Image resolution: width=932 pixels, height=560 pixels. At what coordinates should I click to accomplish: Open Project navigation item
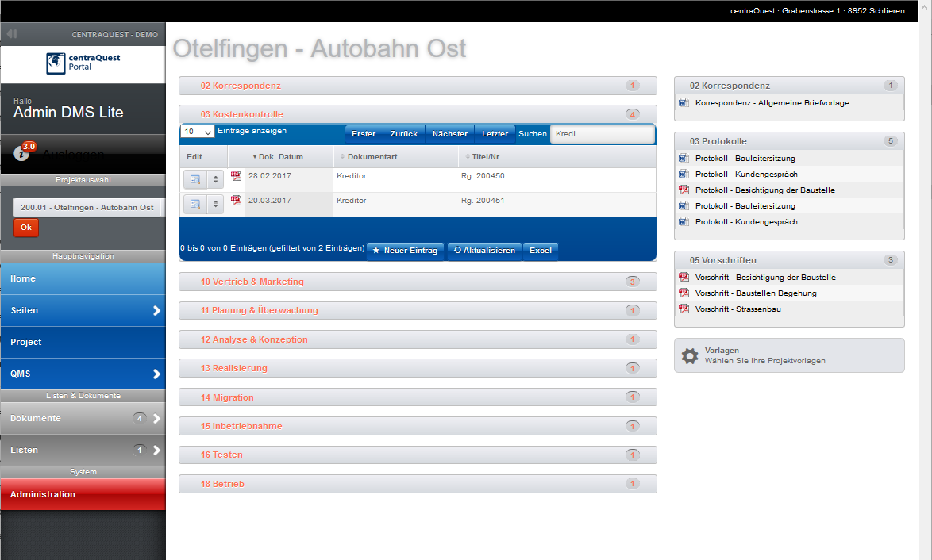83,342
